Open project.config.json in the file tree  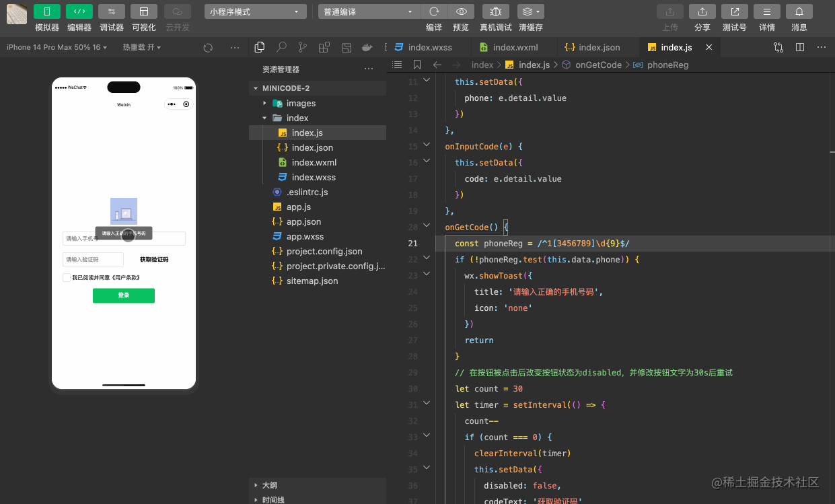(x=318, y=251)
